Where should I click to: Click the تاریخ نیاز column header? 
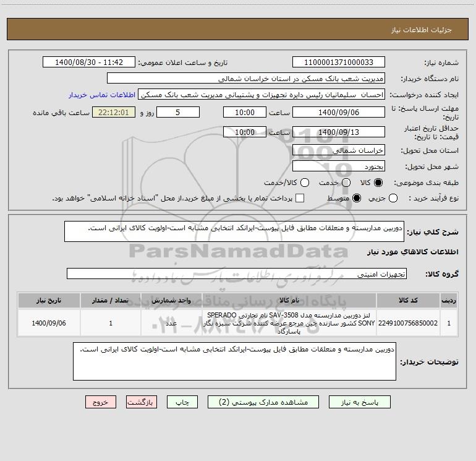point(49,301)
